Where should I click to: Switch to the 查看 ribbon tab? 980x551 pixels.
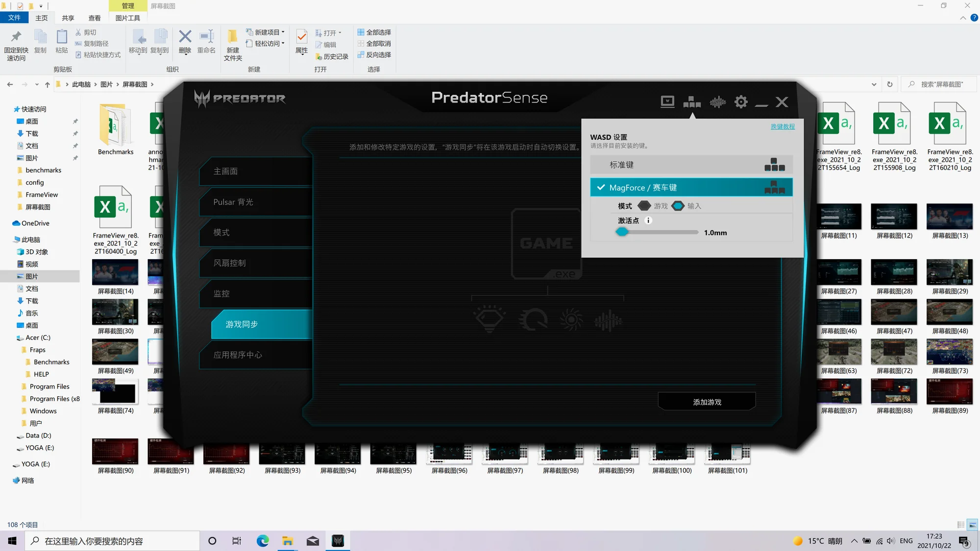95,18
